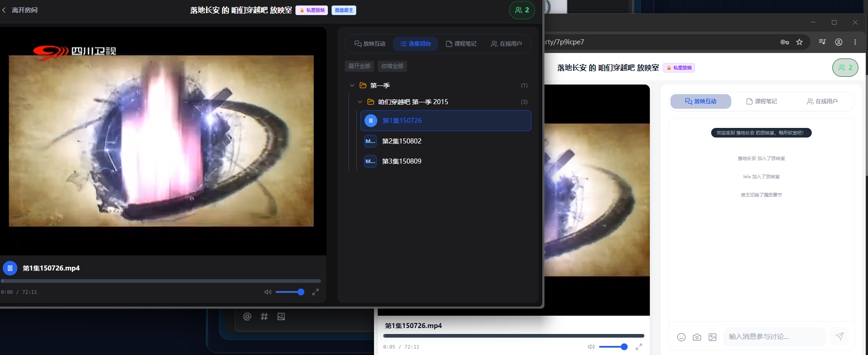Image resolution: width=868 pixels, height=355 pixels.
Task: Maximize the browser window
Action: pyautogui.click(x=834, y=22)
